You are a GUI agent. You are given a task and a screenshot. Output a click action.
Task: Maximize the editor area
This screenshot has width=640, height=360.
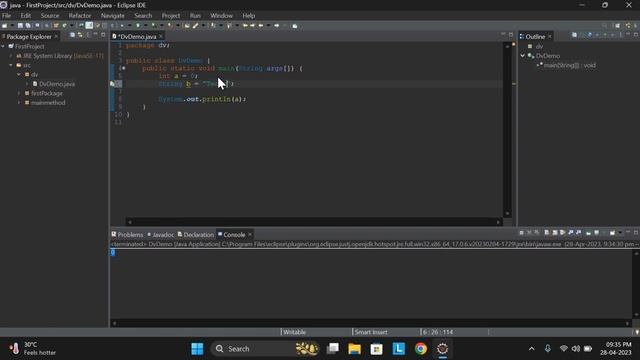(x=511, y=35)
